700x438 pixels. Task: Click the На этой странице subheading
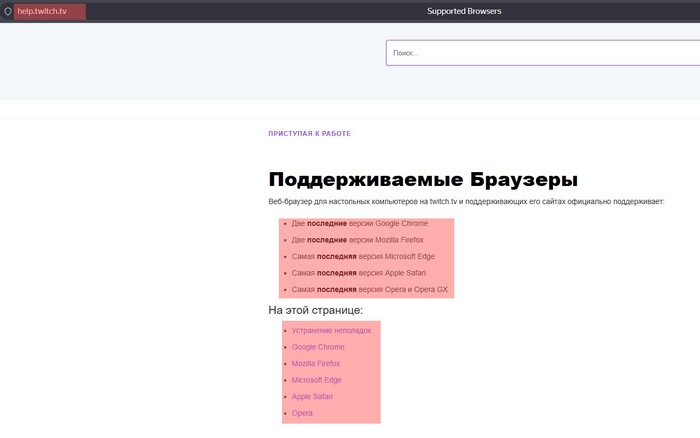pyautogui.click(x=315, y=310)
